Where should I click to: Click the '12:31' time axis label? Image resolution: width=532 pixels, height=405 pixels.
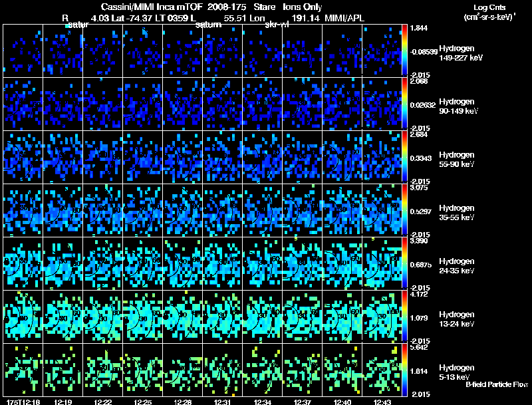pos(223,402)
